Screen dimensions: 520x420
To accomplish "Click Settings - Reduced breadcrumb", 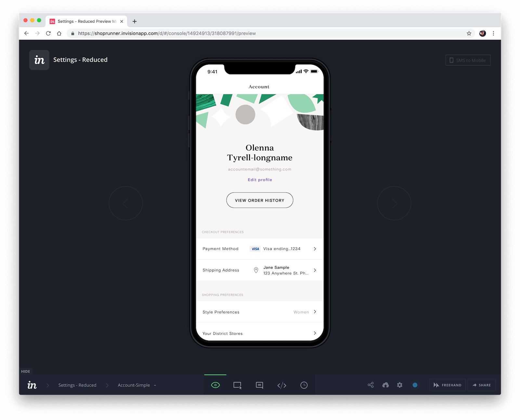I will 77,385.
